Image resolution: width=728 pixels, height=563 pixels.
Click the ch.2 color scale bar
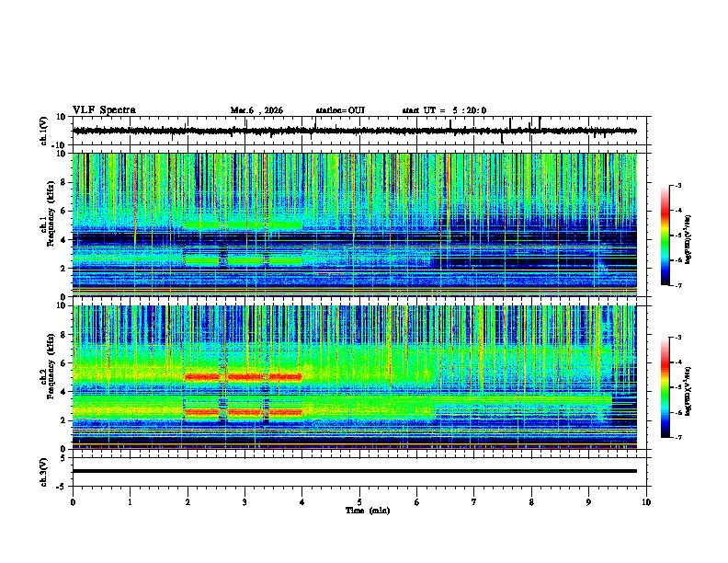click(665, 387)
